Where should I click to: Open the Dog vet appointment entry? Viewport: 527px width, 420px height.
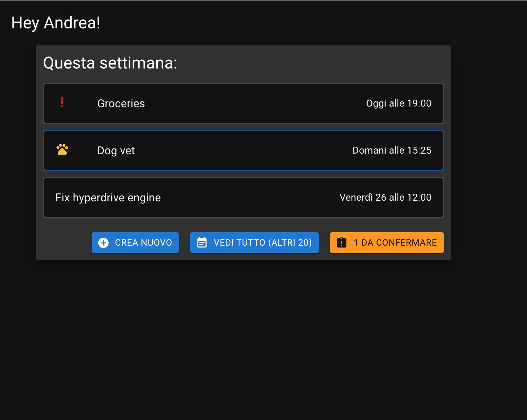click(243, 150)
